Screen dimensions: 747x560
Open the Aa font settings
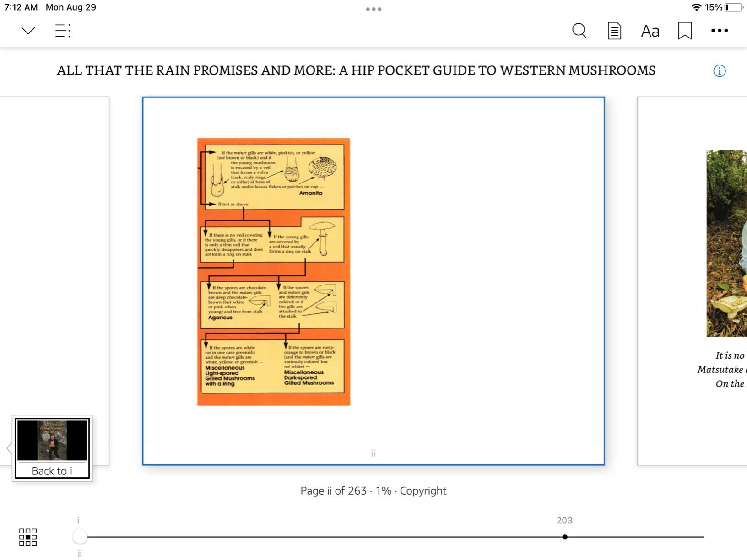point(650,31)
